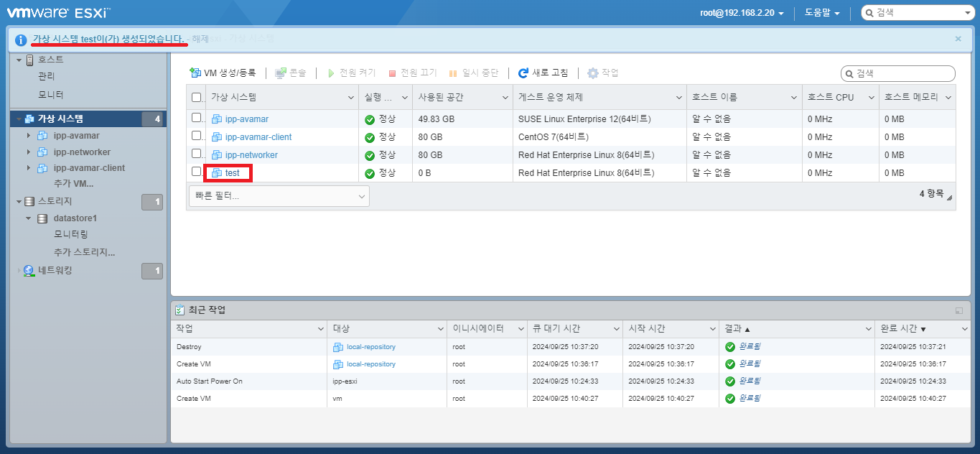Click the 스토리지 storage icon in navigator
The width and height of the screenshot is (980, 454).
point(29,201)
